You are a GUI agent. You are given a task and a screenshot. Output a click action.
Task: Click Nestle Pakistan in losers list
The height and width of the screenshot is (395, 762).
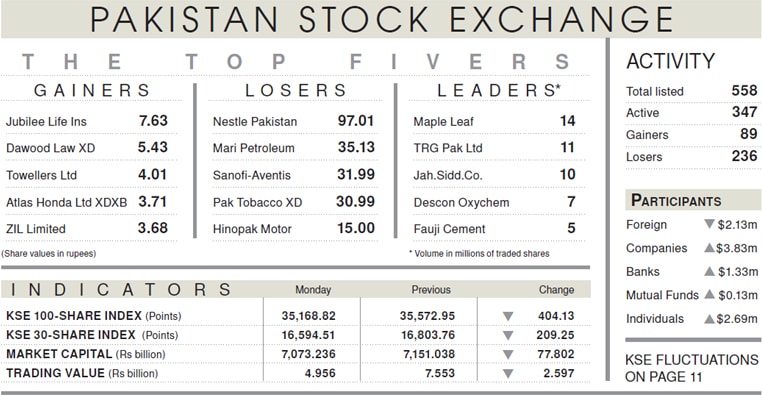pyautogui.click(x=255, y=121)
